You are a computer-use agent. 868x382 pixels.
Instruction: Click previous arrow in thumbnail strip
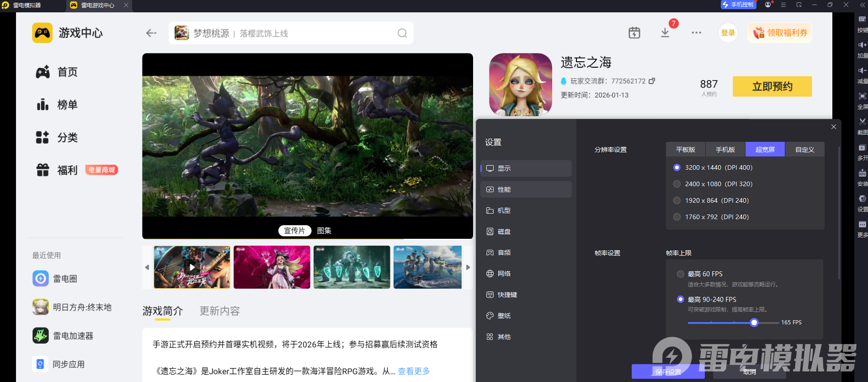147,267
